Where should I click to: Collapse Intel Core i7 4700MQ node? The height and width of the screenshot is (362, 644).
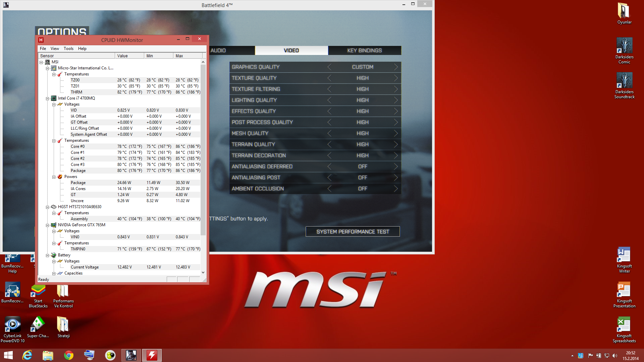point(48,98)
